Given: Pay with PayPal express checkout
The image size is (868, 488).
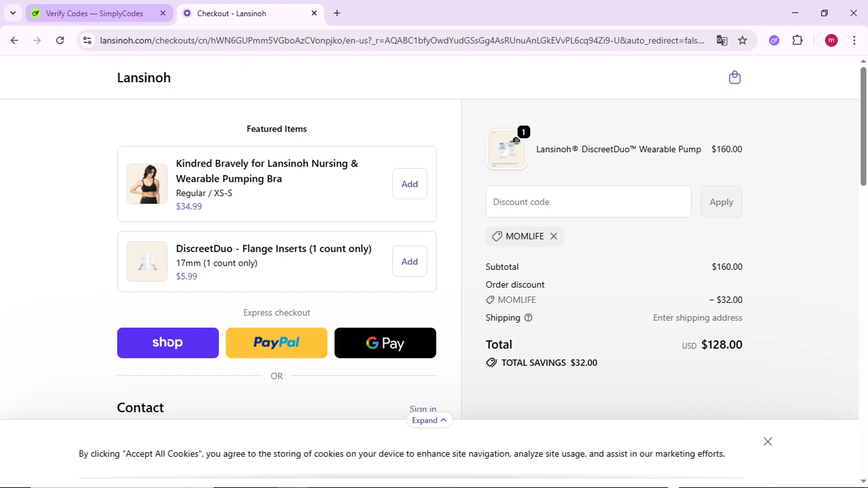Looking at the screenshot, I should pos(277,343).
